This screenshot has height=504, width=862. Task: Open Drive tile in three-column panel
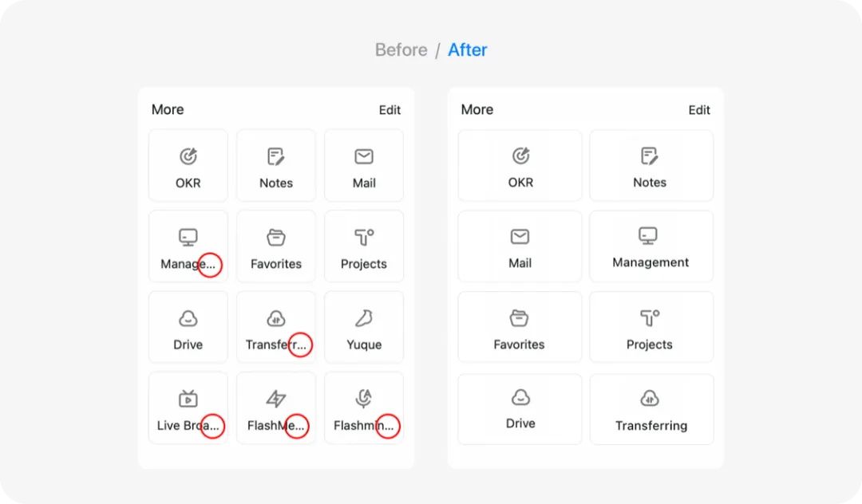click(x=188, y=327)
